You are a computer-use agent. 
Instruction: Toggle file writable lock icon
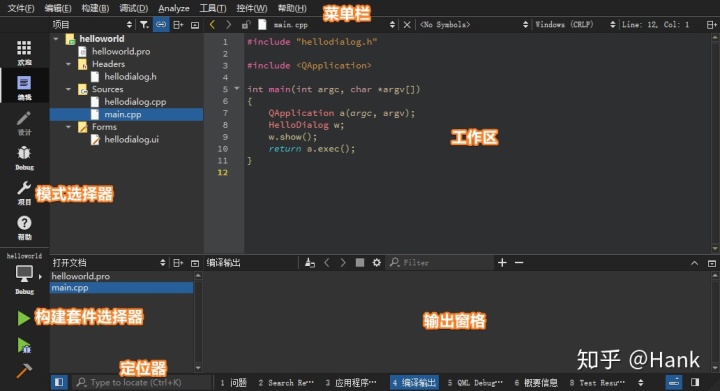pos(246,25)
